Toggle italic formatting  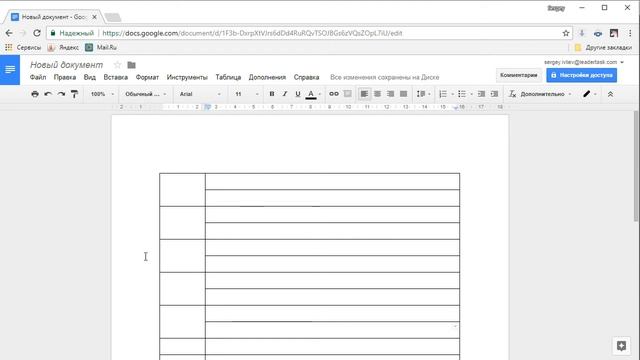[285, 94]
